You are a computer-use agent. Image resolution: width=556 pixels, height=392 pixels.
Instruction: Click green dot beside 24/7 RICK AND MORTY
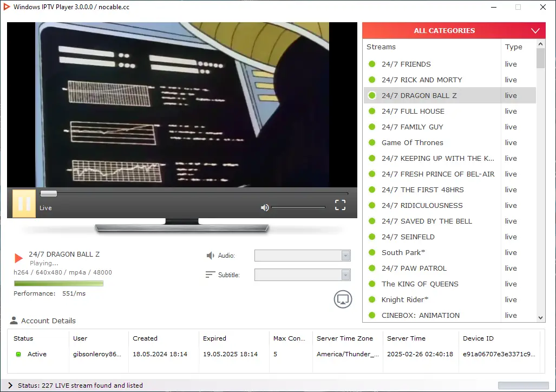click(372, 80)
